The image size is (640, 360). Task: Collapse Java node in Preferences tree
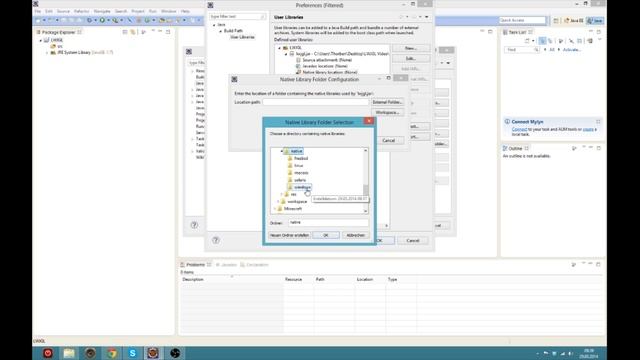point(214,25)
